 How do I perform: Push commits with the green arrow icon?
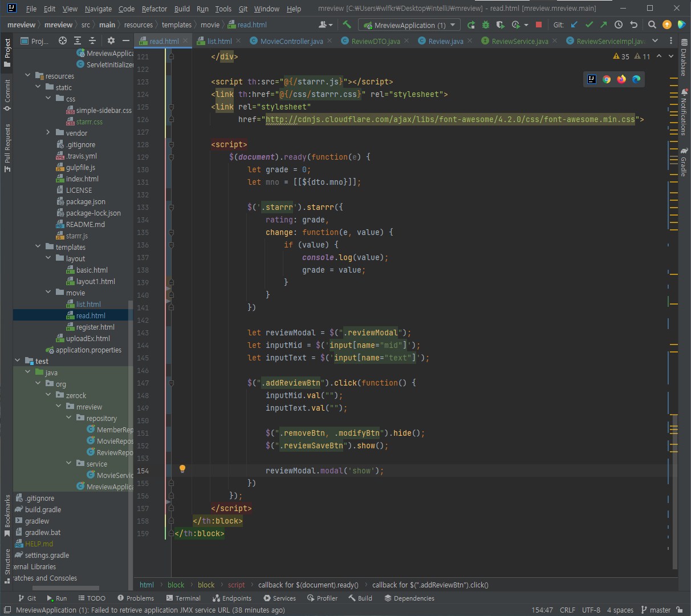(604, 25)
